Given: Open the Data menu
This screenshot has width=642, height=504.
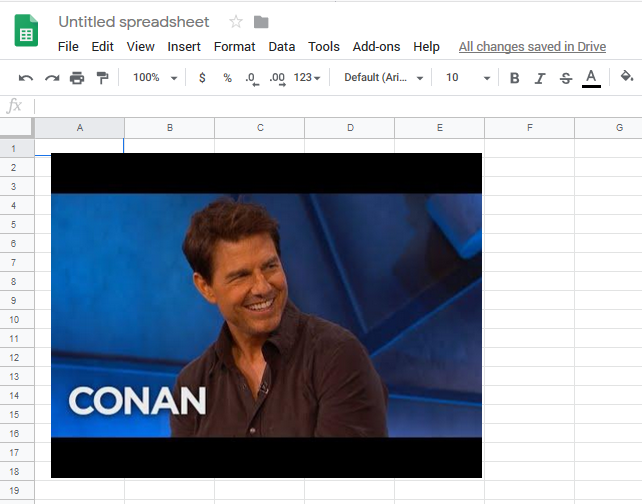Looking at the screenshot, I should pyautogui.click(x=282, y=47).
